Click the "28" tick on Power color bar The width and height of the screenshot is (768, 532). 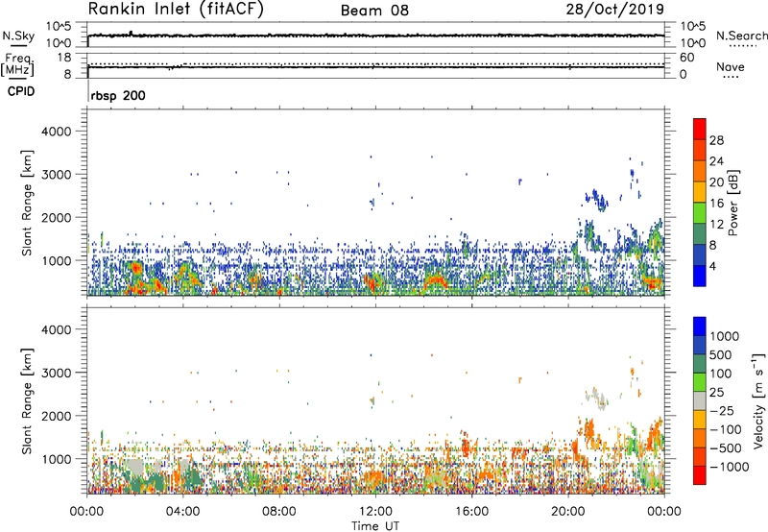(716, 140)
